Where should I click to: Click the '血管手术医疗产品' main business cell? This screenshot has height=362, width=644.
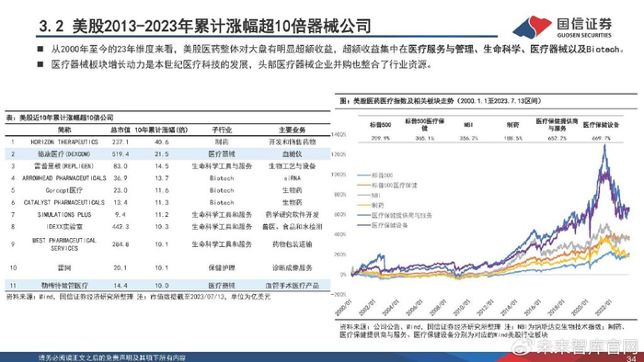[292, 286]
